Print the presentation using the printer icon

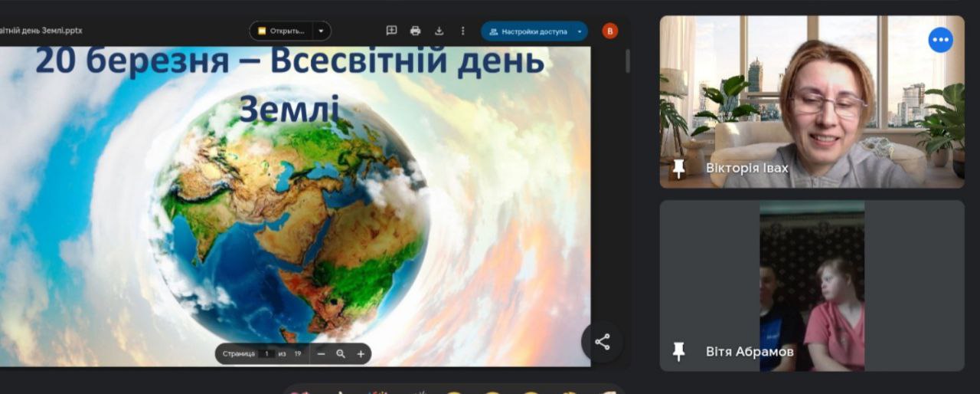pos(415,31)
